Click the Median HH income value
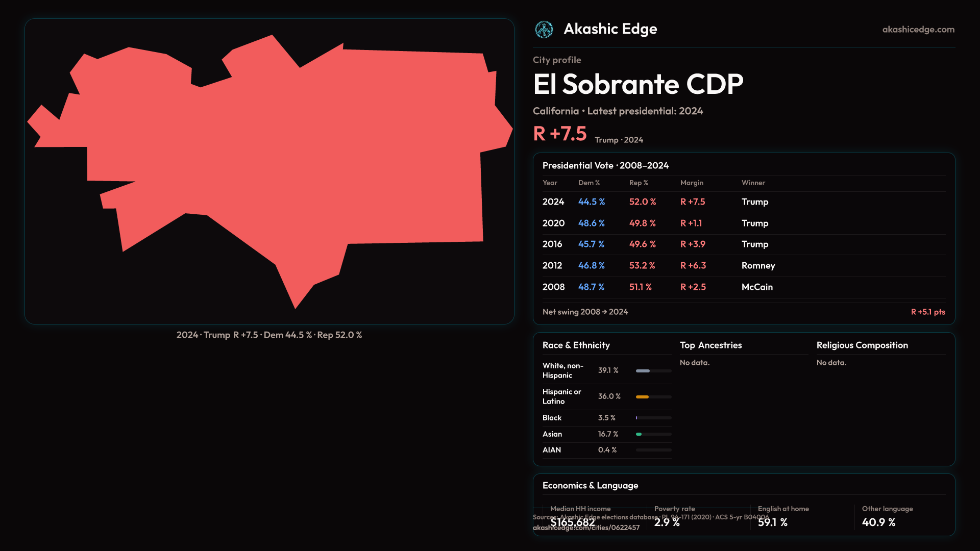Image resolution: width=980 pixels, height=551 pixels. [572, 522]
